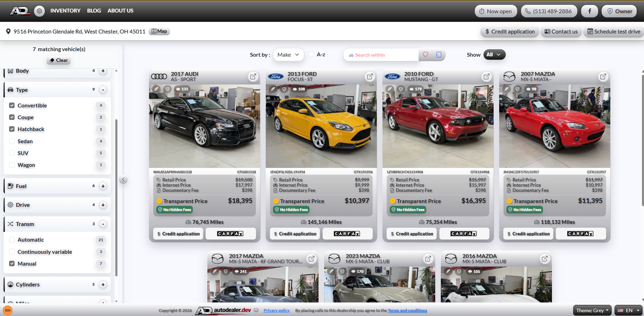644x316 pixels.
Task: Open the Show All dropdown
Action: 494,55
